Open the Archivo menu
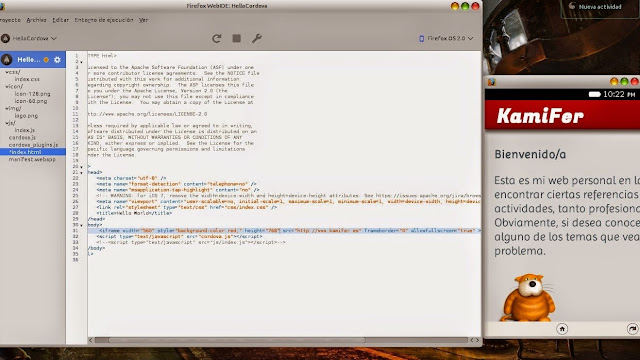 tap(36, 20)
